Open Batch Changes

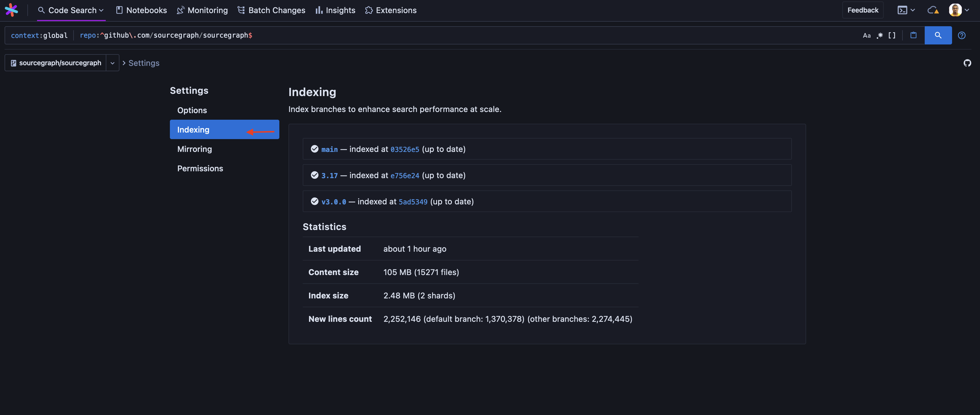click(x=271, y=10)
